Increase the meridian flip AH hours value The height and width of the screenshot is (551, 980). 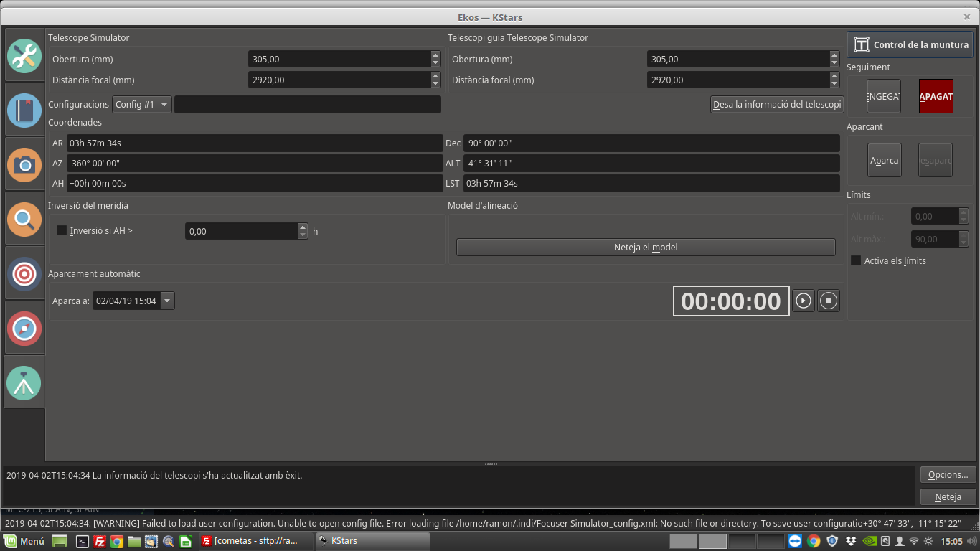(303, 227)
